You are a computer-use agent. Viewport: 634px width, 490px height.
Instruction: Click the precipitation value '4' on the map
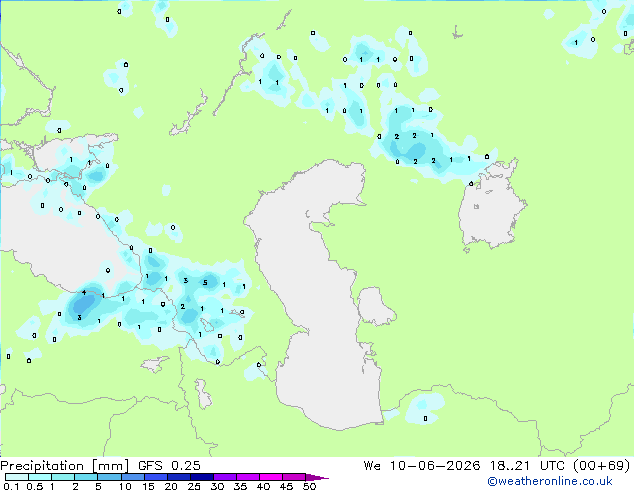click(84, 292)
